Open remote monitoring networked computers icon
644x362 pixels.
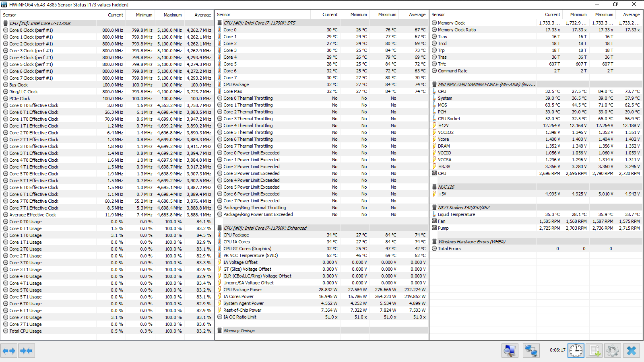pyautogui.click(x=531, y=351)
